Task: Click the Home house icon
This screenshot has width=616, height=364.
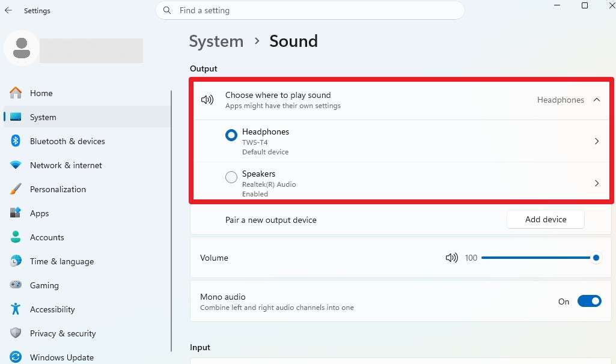Action: coord(16,93)
